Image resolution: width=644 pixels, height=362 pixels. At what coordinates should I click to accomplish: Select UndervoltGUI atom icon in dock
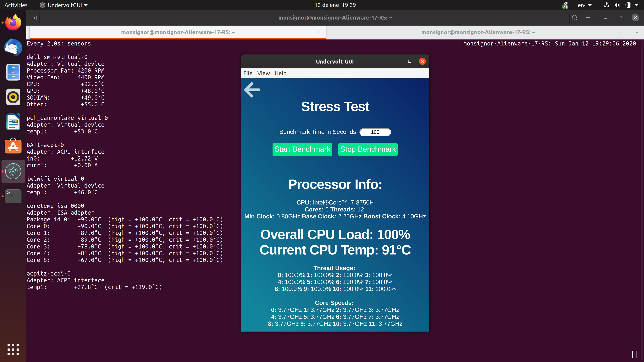pyautogui.click(x=13, y=171)
